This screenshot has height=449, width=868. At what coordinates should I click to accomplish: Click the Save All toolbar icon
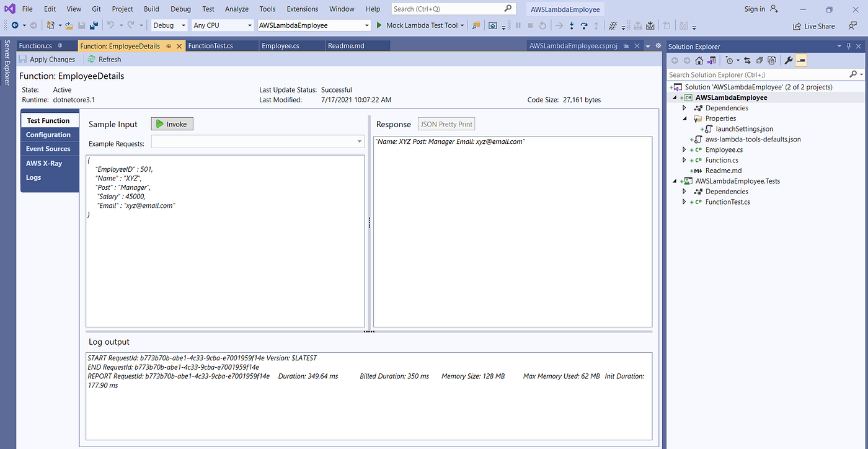coord(94,25)
